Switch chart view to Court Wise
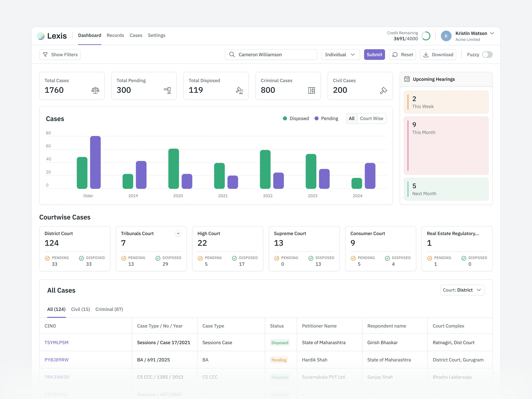 click(371, 118)
